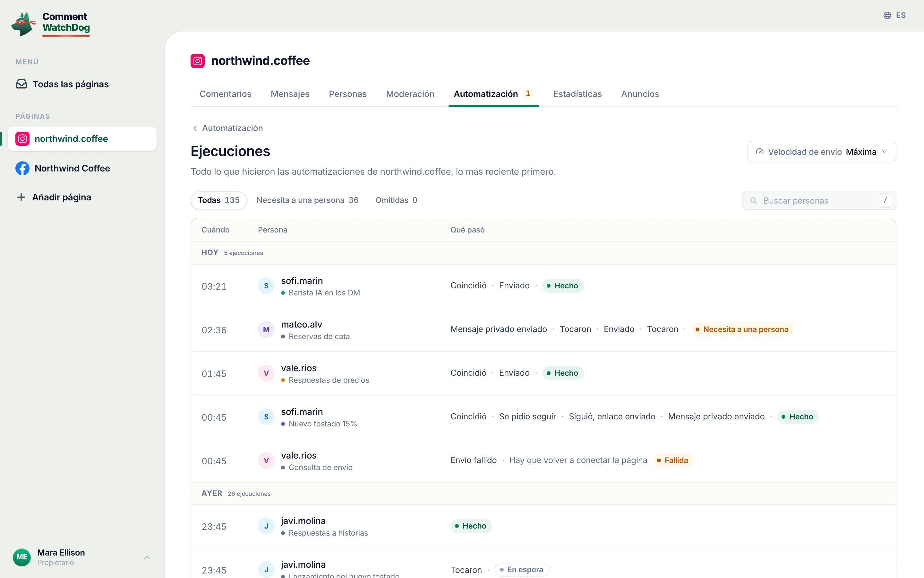Focus the Buscar personas search field

[x=819, y=201]
